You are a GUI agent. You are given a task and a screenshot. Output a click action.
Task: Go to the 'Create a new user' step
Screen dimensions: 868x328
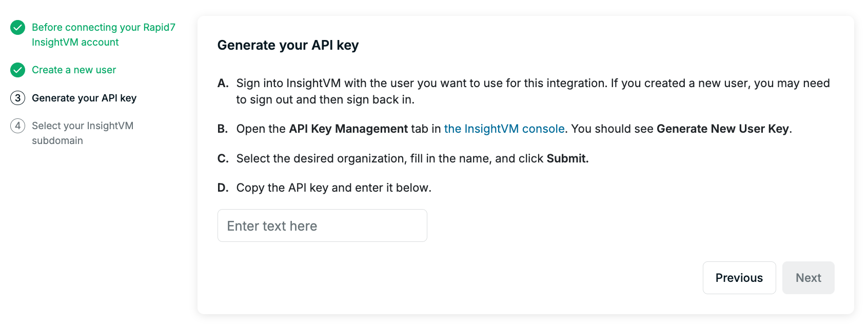coord(74,70)
